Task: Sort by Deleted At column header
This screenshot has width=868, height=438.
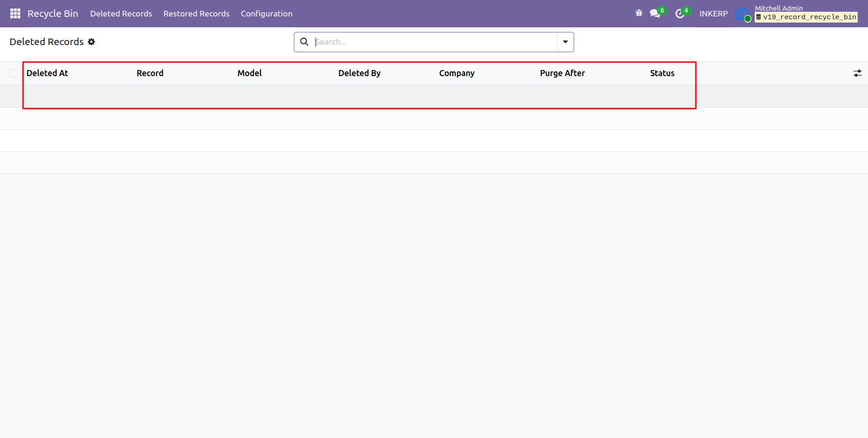Action: (47, 73)
